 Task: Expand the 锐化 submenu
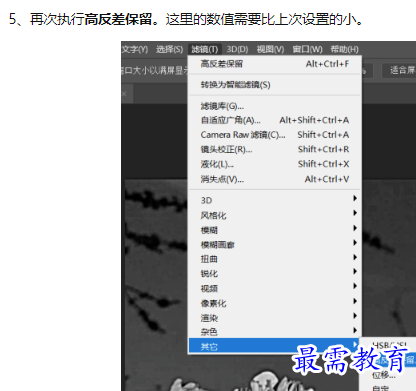275,273
